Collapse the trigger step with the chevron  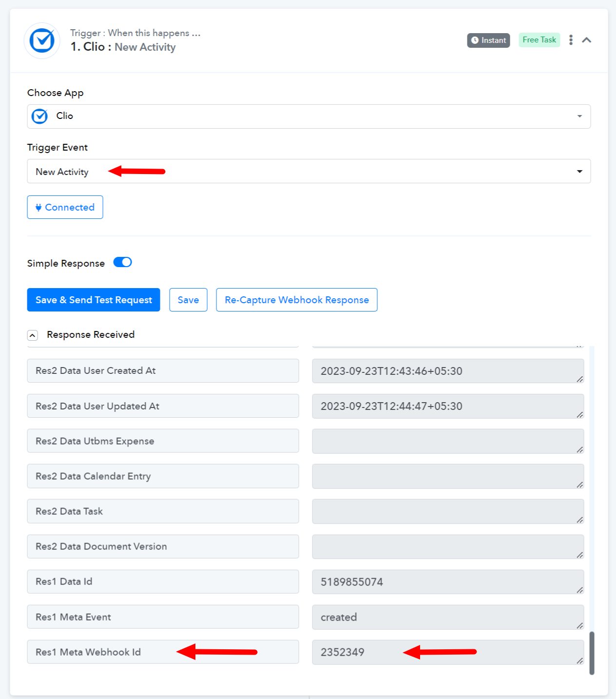coord(587,40)
